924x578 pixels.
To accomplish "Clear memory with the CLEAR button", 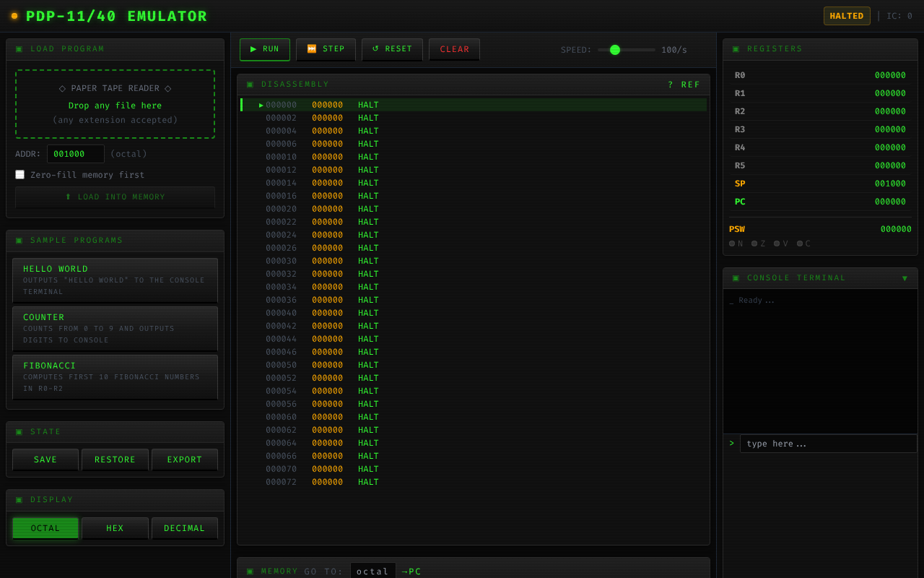I will [454, 49].
